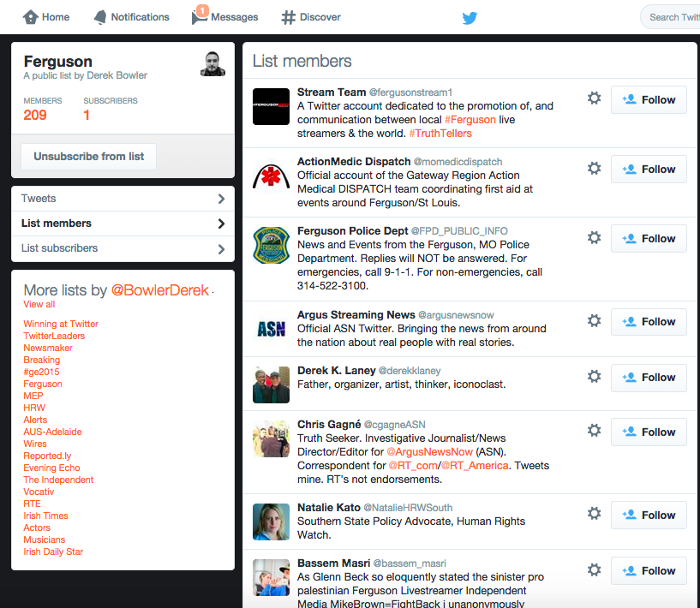700x608 pixels.
Task: Click the Discover hashtag icon
Action: [289, 17]
